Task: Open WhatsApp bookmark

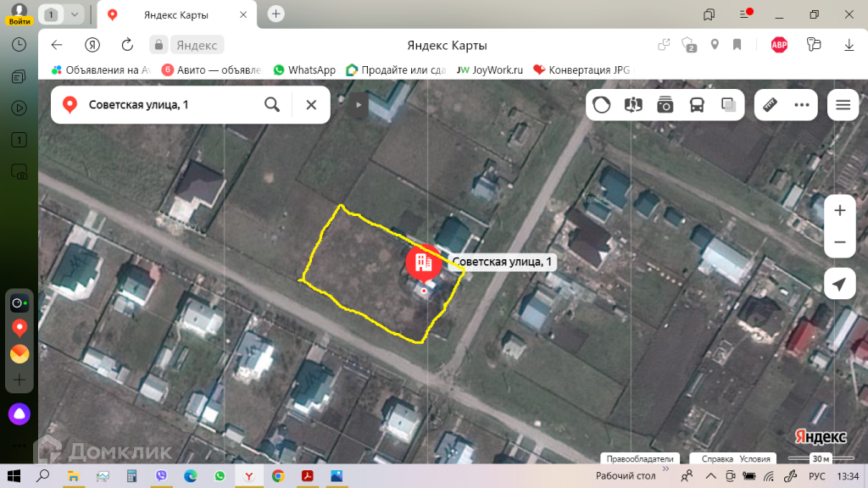Action: click(x=304, y=69)
